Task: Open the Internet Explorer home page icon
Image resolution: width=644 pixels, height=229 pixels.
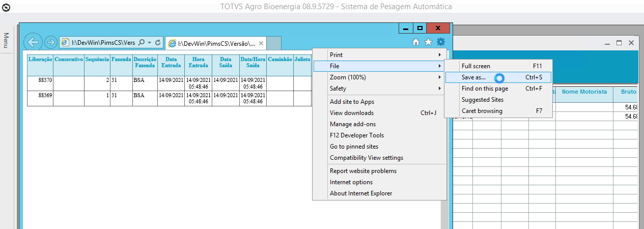Action: (x=416, y=42)
